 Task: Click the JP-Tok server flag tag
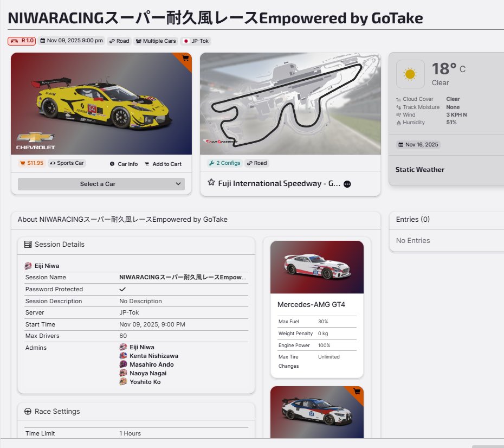[196, 41]
